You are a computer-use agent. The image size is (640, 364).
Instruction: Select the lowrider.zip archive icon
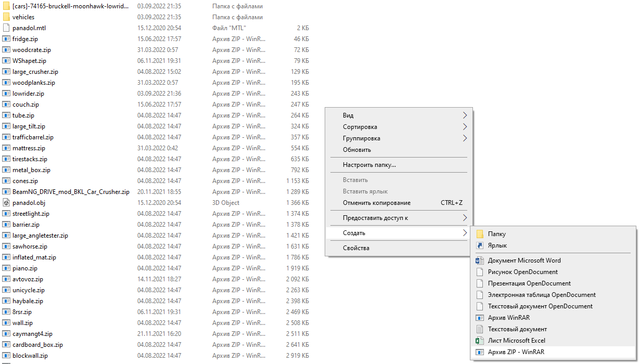tap(6, 94)
